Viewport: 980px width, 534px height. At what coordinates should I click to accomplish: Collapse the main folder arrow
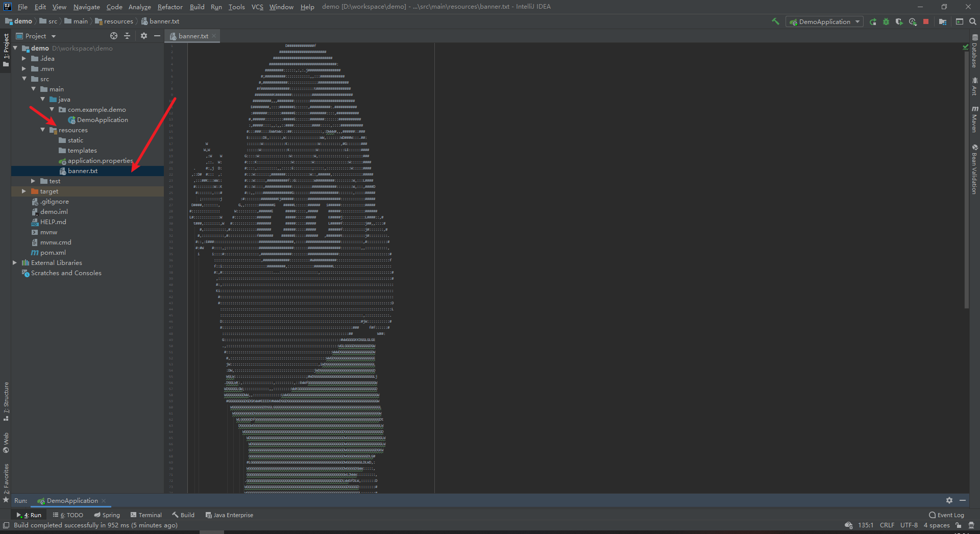(34, 89)
